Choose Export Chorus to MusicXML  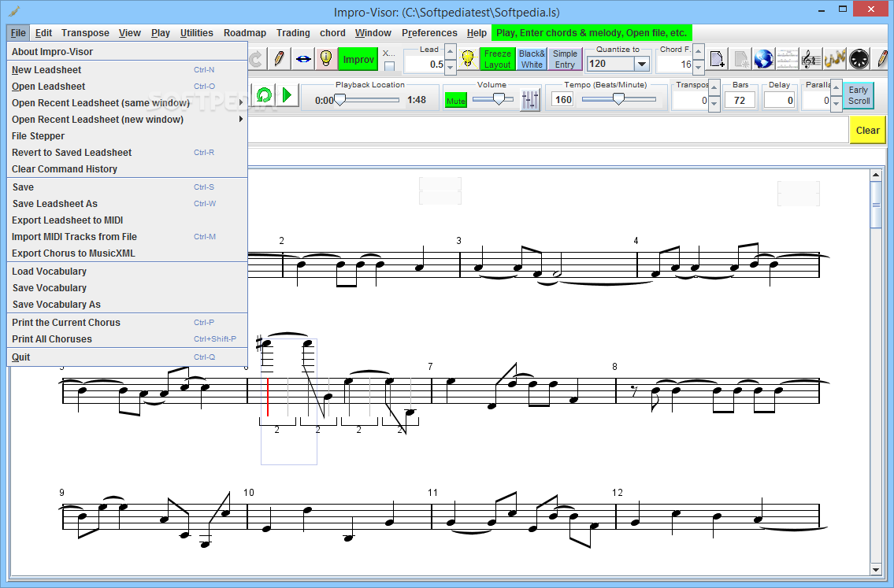pyautogui.click(x=128, y=253)
